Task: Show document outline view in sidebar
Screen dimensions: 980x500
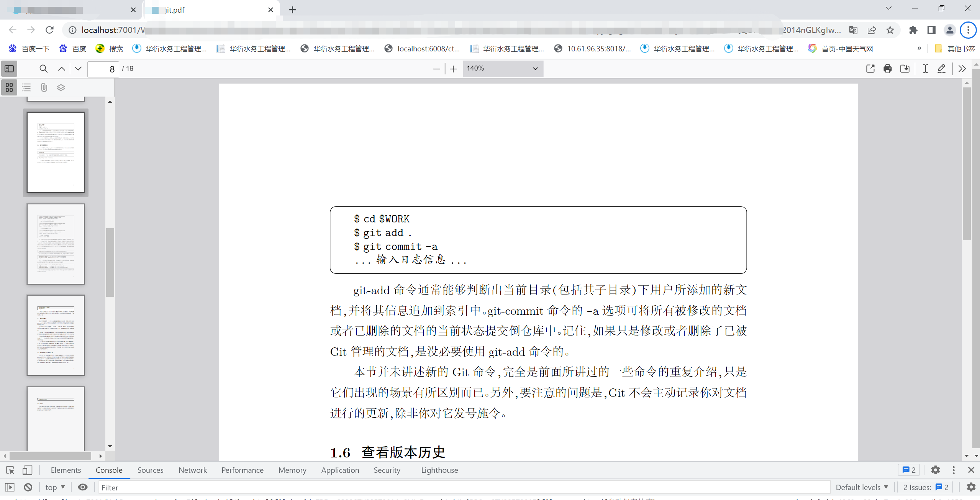Action: tap(26, 87)
